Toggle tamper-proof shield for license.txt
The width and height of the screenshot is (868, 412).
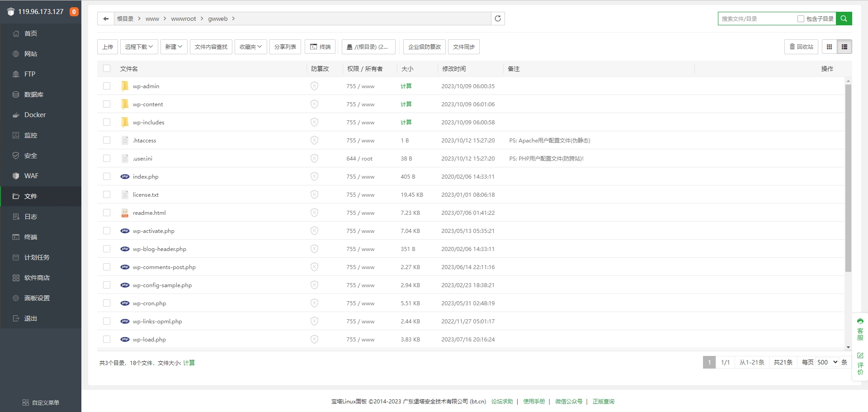314,194
